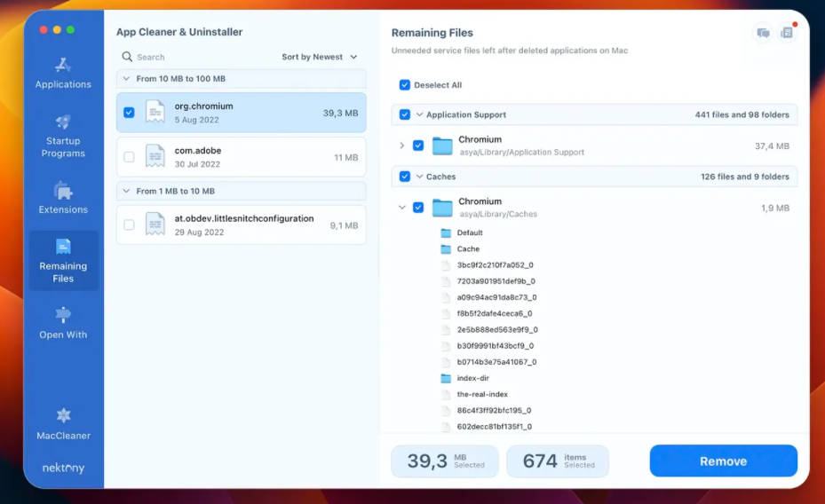
Task: Click the 441 files and 98 folders text
Action: pyautogui.click(x=742, y=114)
